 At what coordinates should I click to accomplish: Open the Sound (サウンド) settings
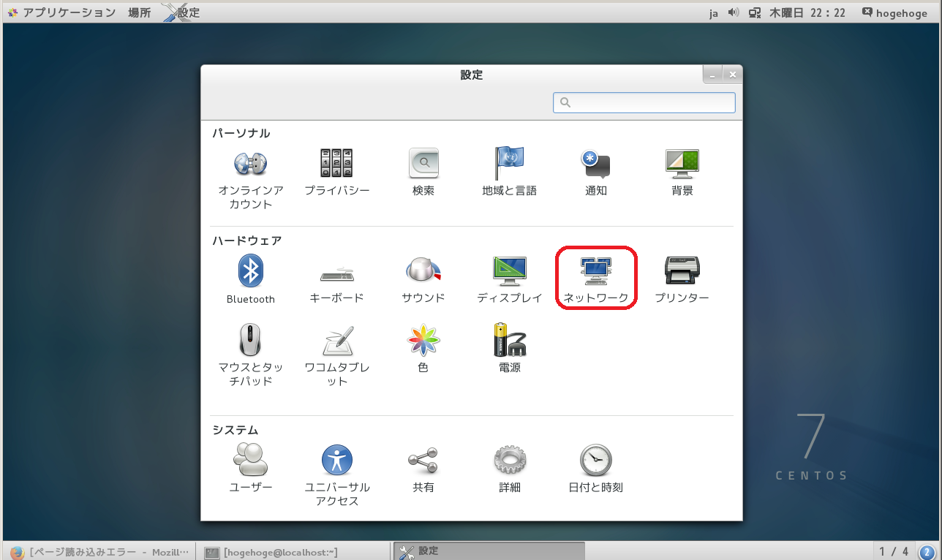click(423, 280)
